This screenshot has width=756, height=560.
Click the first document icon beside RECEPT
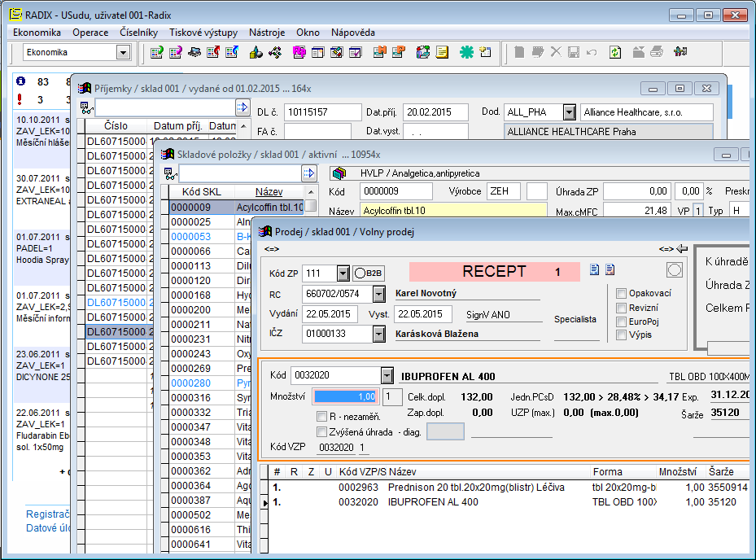coord(595,270)
